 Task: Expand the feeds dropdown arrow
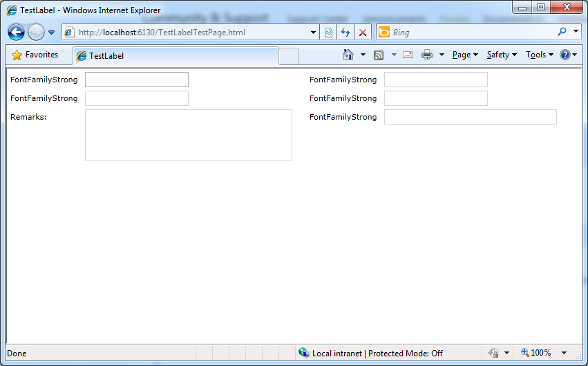[394, 55]
